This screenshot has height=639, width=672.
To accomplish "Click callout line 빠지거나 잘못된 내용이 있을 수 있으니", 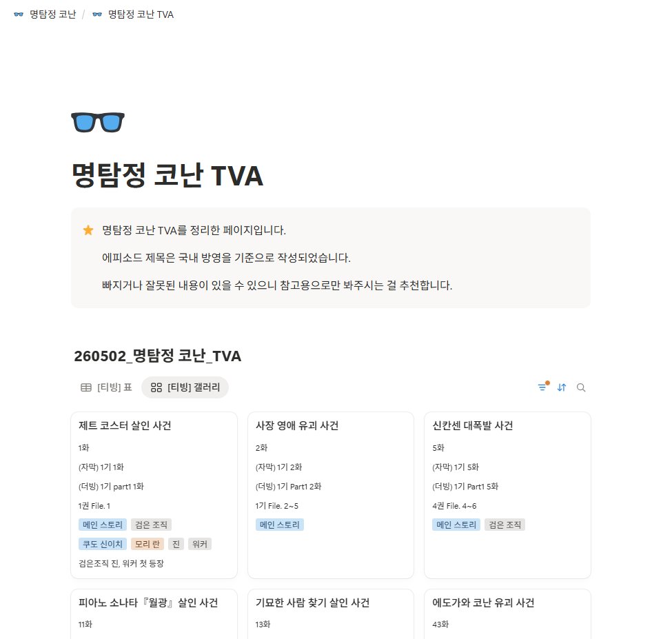I will (277, 285).
